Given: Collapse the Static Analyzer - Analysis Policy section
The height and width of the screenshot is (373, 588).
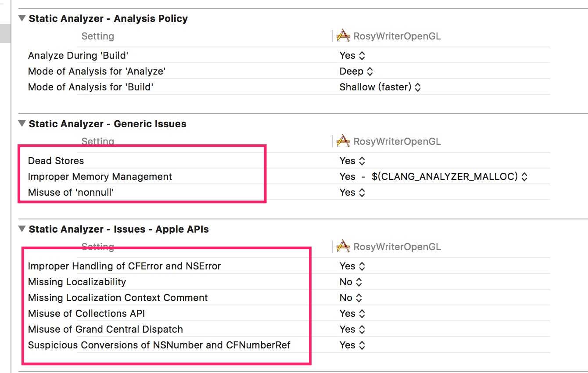Looking at the screenshot, I should click(x=22, y=18).
